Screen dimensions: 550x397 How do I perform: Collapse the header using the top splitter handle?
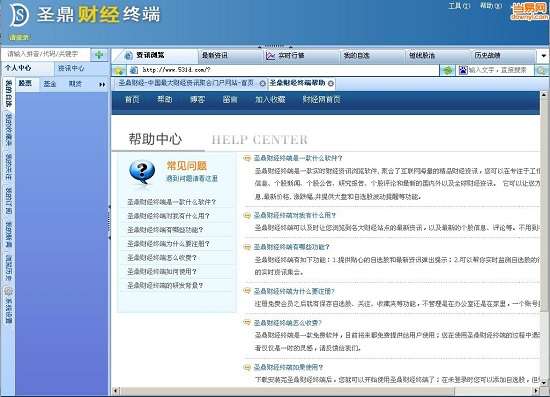point(275,46)
